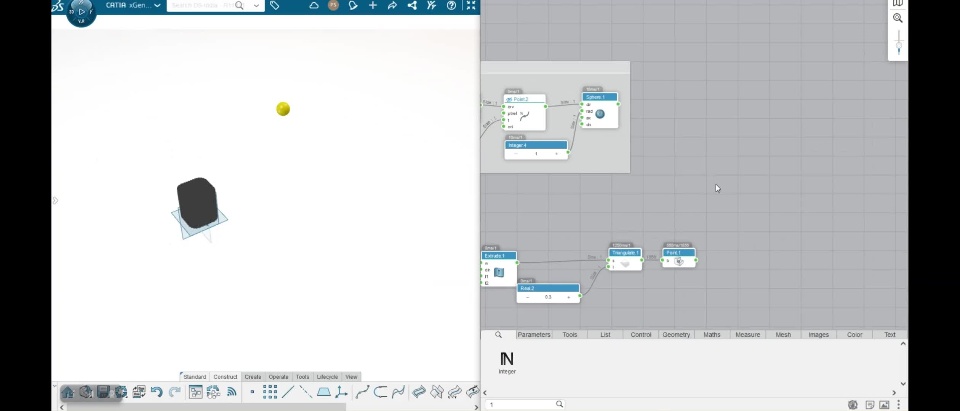Select the point grid pattern tool
The image size is (960, 411).
coord(270,392)
